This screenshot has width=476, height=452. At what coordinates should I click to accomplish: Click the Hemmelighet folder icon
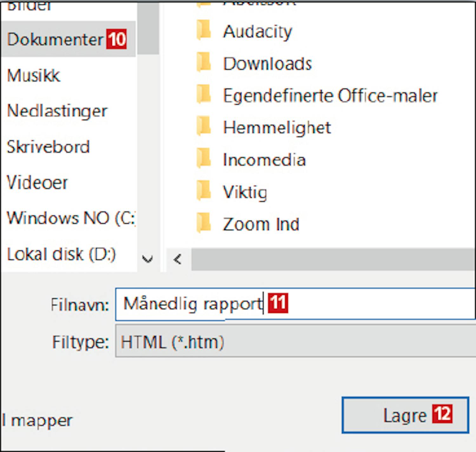(203, 127)
